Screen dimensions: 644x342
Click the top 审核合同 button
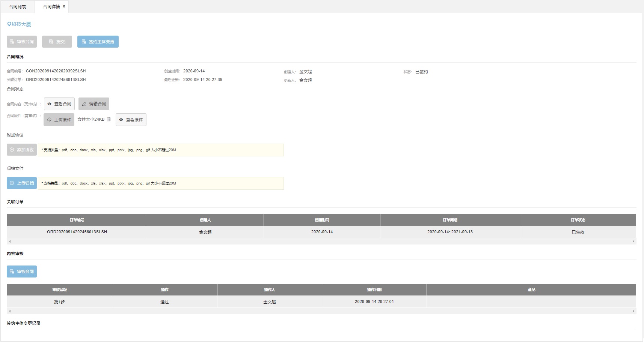pos(22,42)
